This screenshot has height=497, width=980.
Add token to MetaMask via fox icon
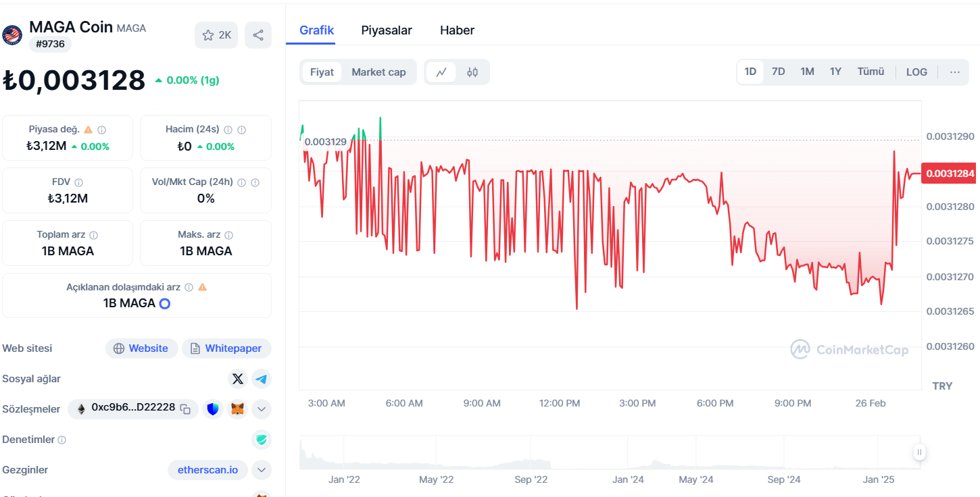(237, 409)
